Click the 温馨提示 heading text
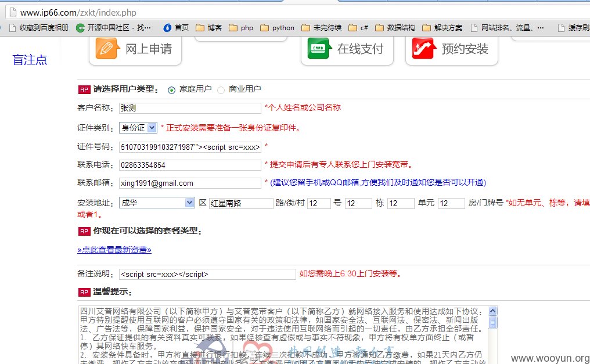 coord(113,292)
